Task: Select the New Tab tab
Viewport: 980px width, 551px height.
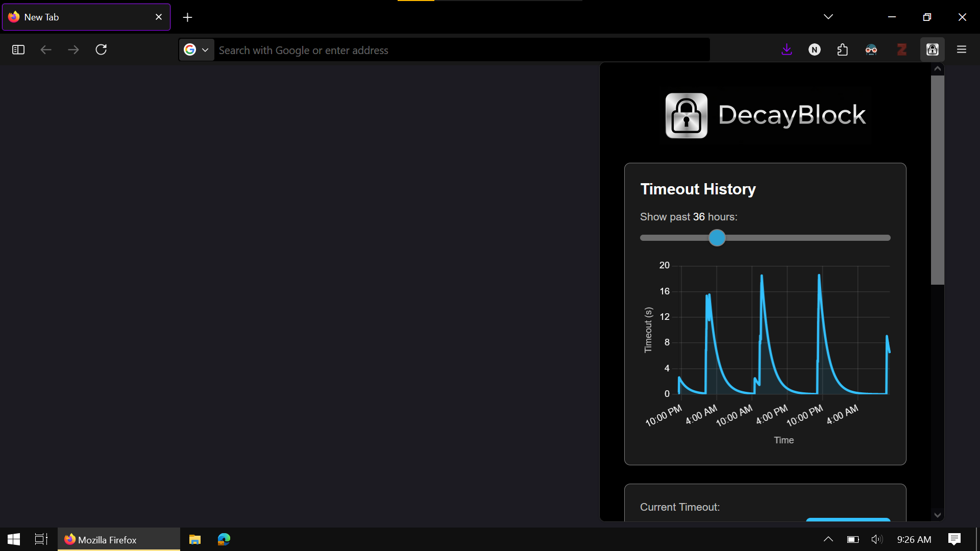Action: tap(82, 17)
